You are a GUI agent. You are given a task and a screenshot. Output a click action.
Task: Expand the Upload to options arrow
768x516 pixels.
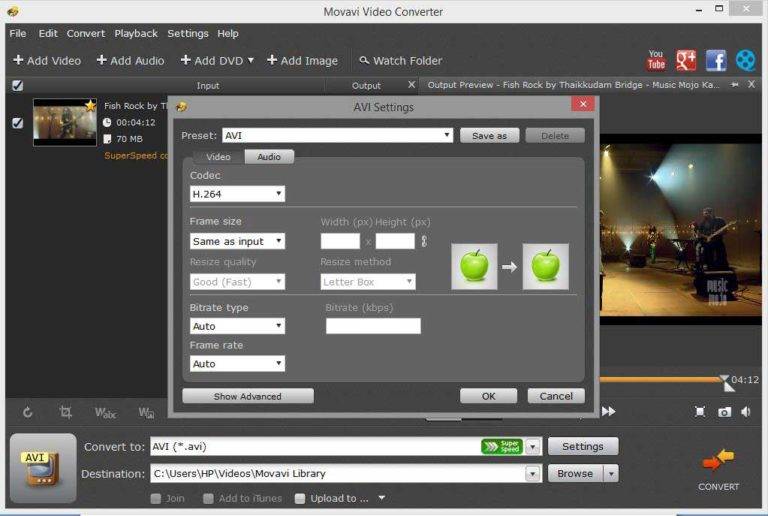click(381, 498)
